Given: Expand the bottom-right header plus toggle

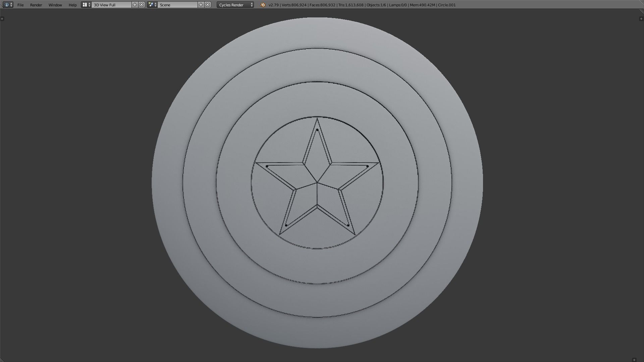Looking at the screenshot, I should point(634,360).
